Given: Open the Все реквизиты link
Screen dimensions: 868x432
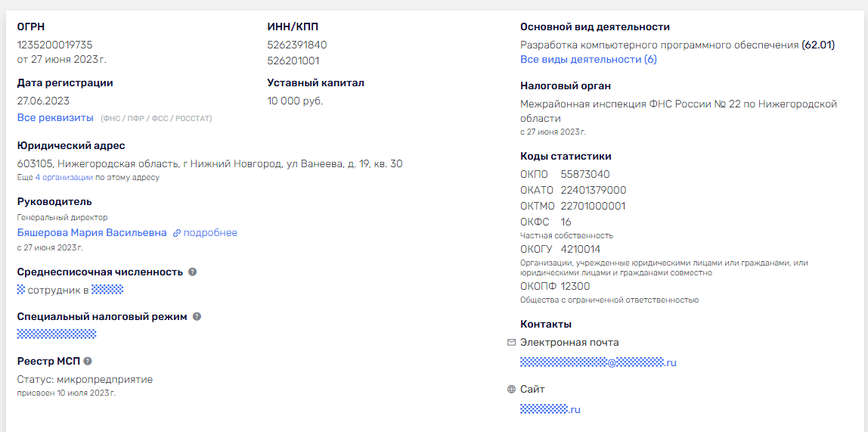Looking at the screenshot, I should coord(55,118).
